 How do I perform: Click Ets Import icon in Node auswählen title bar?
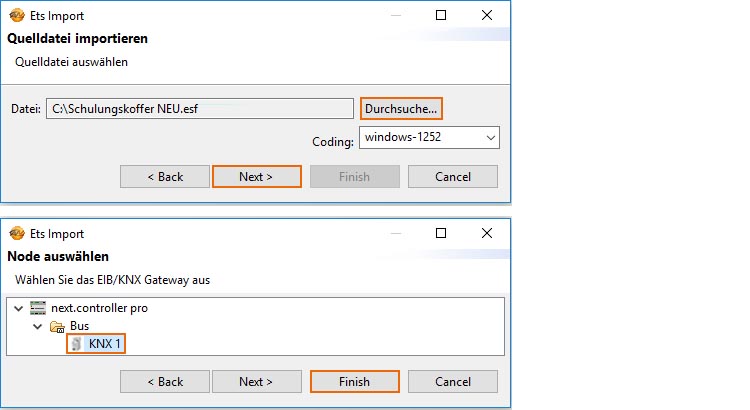coord(16,233)
